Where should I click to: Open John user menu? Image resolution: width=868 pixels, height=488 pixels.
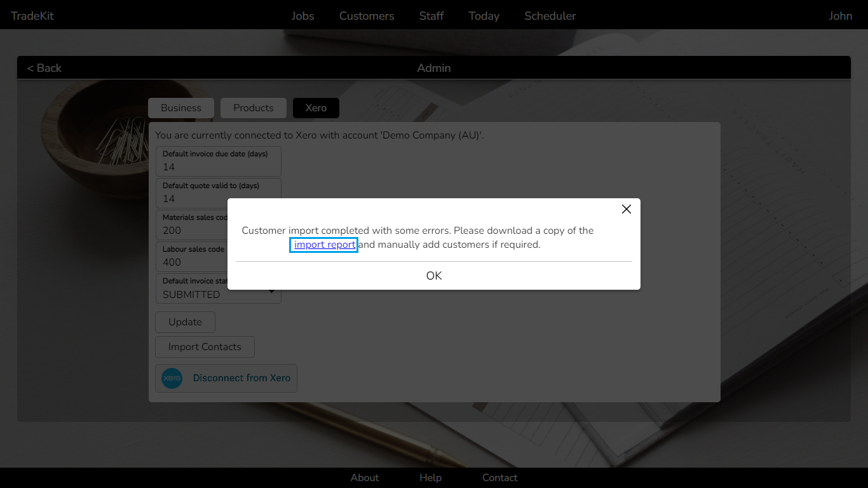841,16
